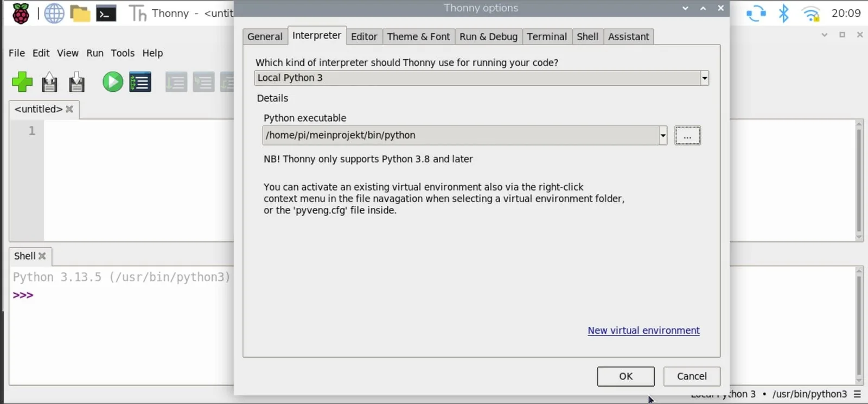Image resolution: width=868 pixels, height=404 pixels.
Task: Open the Shell options tab
Action: tap(588, 36)
